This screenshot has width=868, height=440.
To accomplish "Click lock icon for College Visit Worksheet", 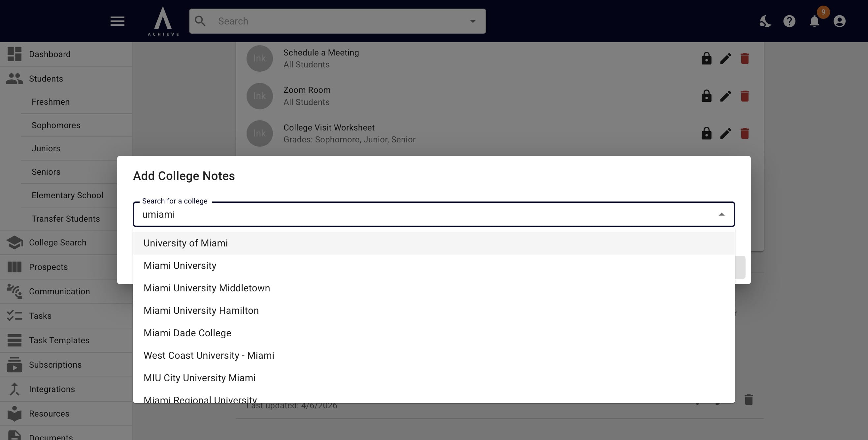I will (x=706, y=133).
